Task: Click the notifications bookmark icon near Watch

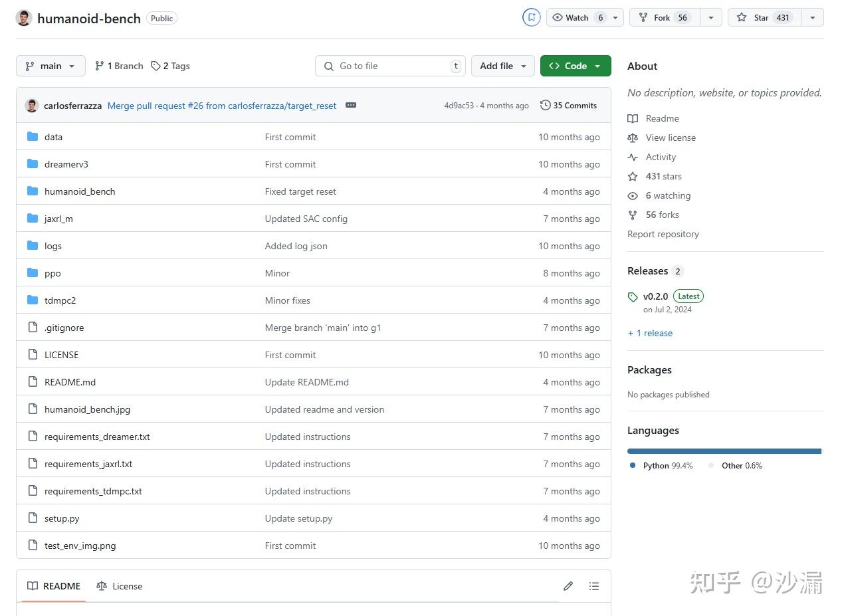Action: coord(532,17)
